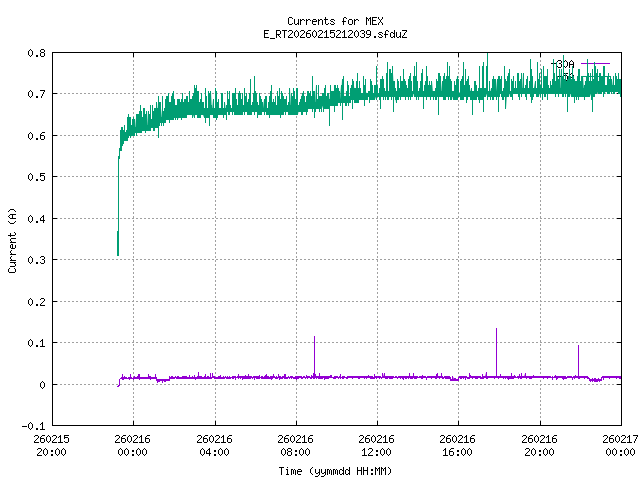Click the +30A legend label

tap(563, 63)
